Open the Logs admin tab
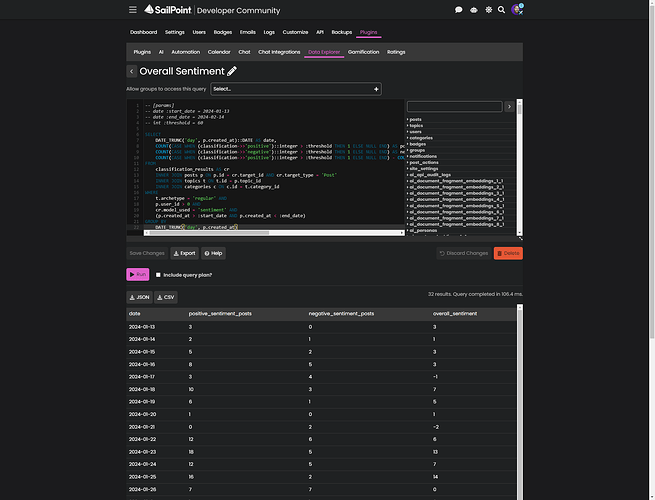Image resolution: width=655 pixels, height=500 pixels. (x=269, y=32)
